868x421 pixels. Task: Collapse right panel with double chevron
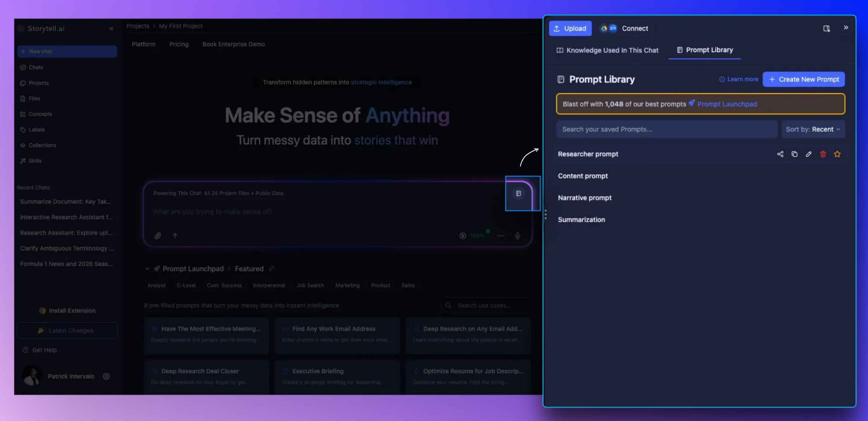(846, 28)
